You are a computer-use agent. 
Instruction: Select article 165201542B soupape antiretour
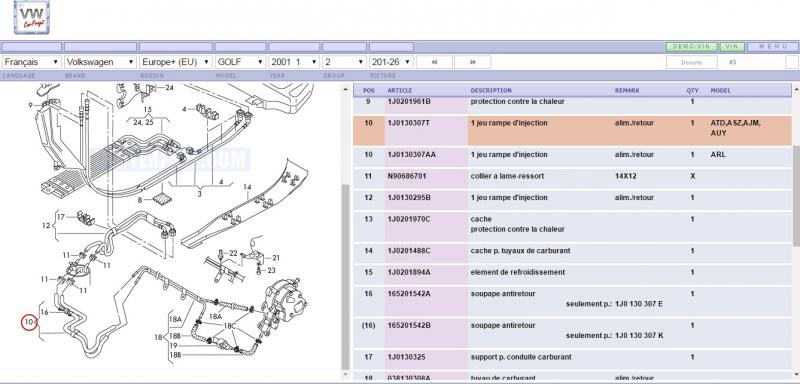572,333
